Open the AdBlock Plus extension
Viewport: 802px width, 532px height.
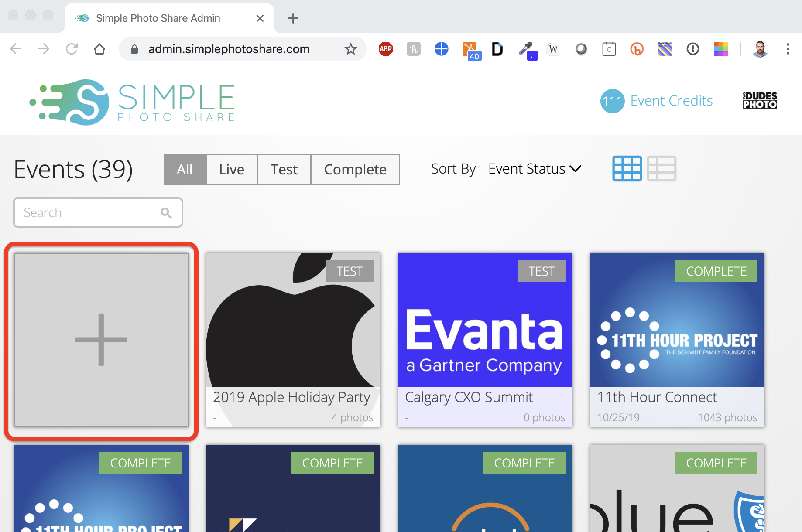386,49
